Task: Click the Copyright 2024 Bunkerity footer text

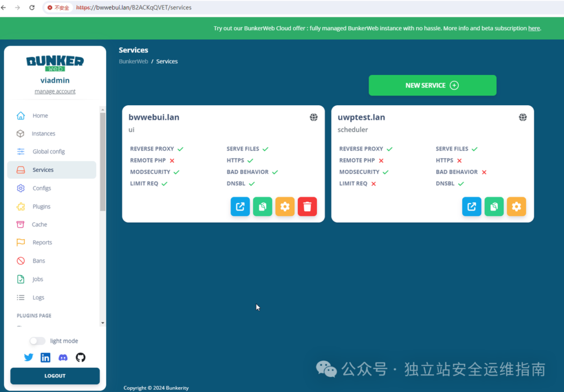Action: coord(156,388)
